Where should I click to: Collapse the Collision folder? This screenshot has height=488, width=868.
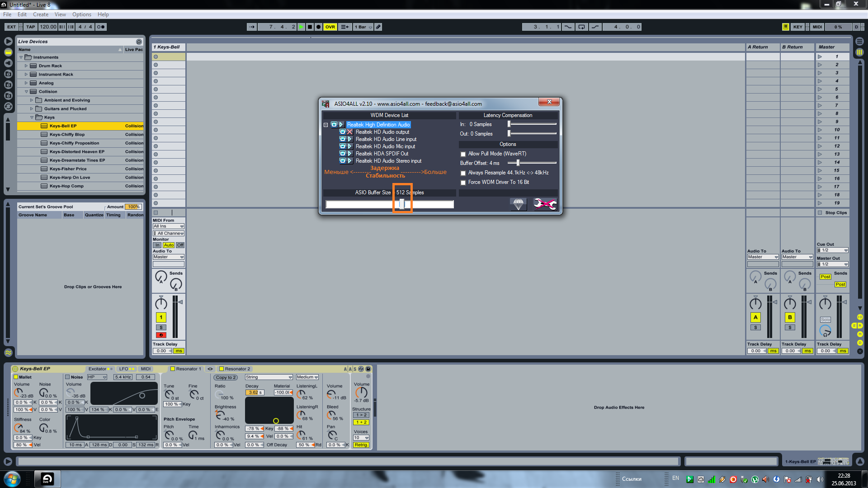tap(26, 92)
